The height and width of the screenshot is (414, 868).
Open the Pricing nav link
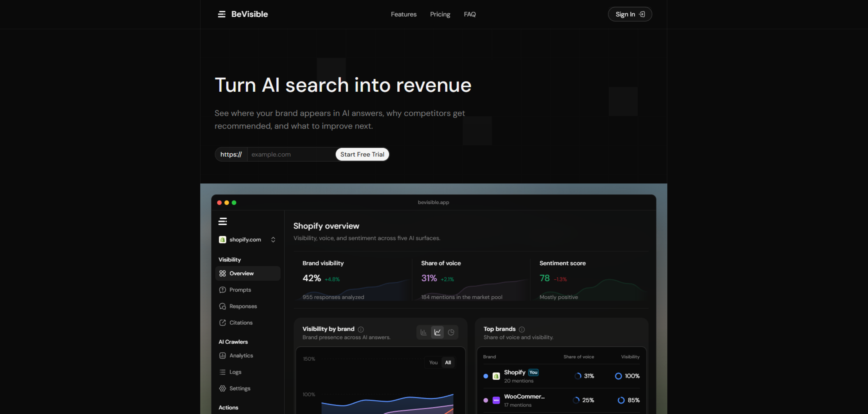(440, 14)
